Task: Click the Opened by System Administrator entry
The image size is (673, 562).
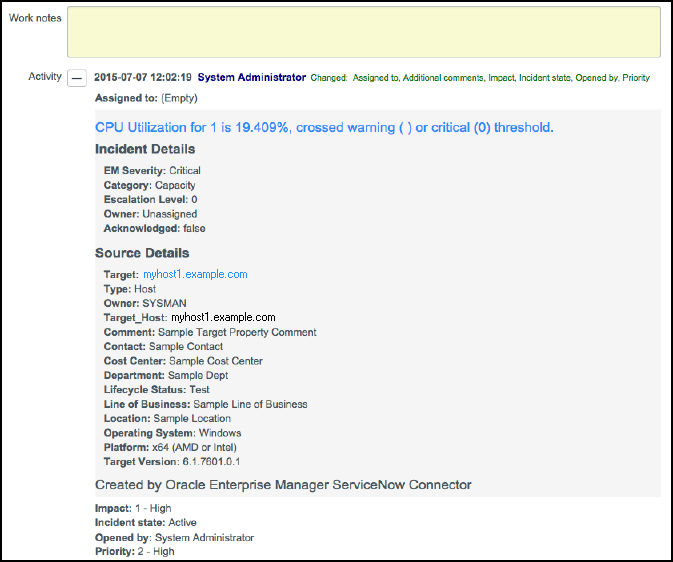Action: 174,538
